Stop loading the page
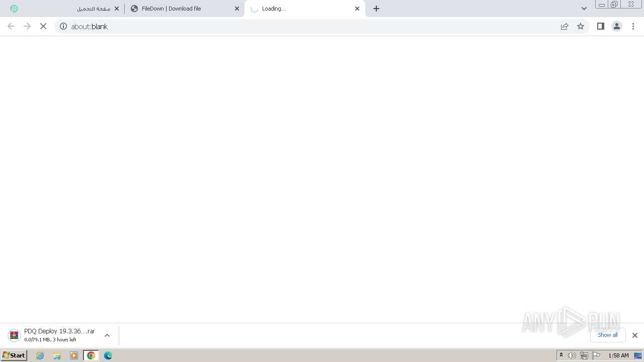 coord(43,26)
